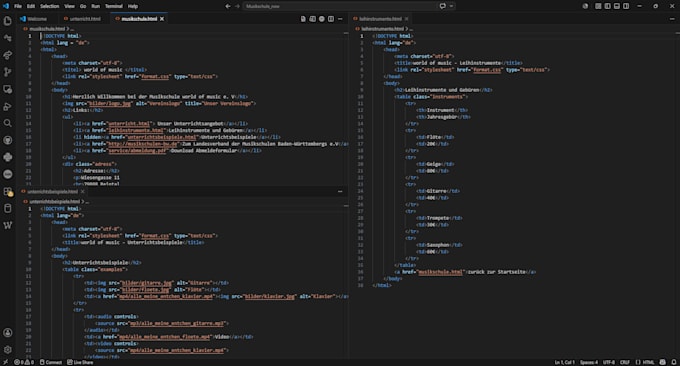Click the command center search field
The width and height of the screenshot is (680, 366).
point(340,6)
